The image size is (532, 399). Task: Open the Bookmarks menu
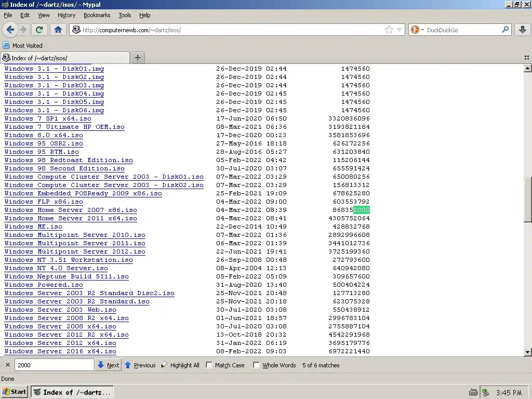(x=97, y=15)
